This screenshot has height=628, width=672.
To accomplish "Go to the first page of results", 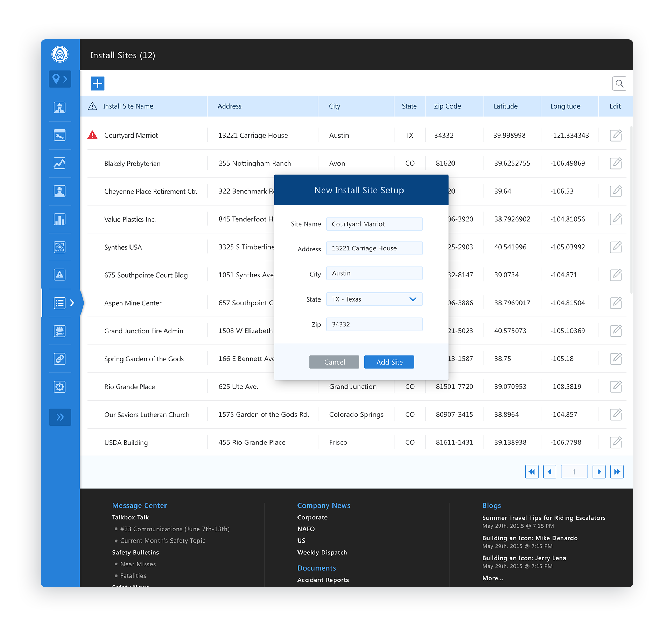I will click(x=532, y=472).
